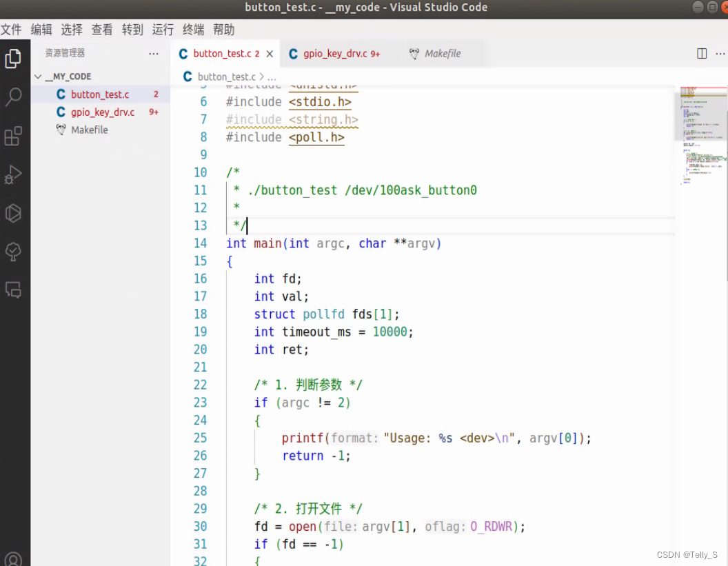The image size is (728, 566).
Task: Open the 文件 menu
Action: coord(11,30)
